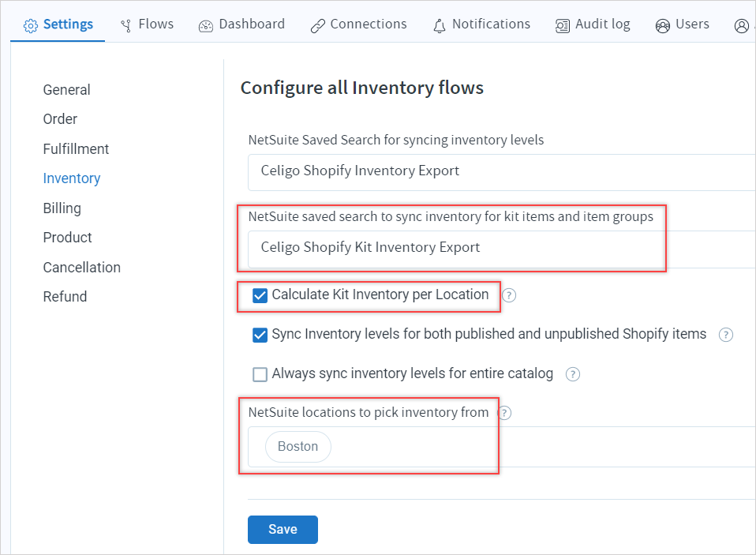Uncheck Calculate Kit Inventory per Location
Screen dimensions: 756x555
point(260,295)
